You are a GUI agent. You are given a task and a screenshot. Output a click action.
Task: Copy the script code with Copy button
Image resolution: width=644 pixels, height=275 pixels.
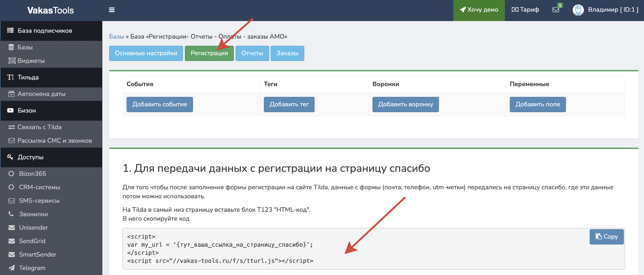click(x=606, y=237)
